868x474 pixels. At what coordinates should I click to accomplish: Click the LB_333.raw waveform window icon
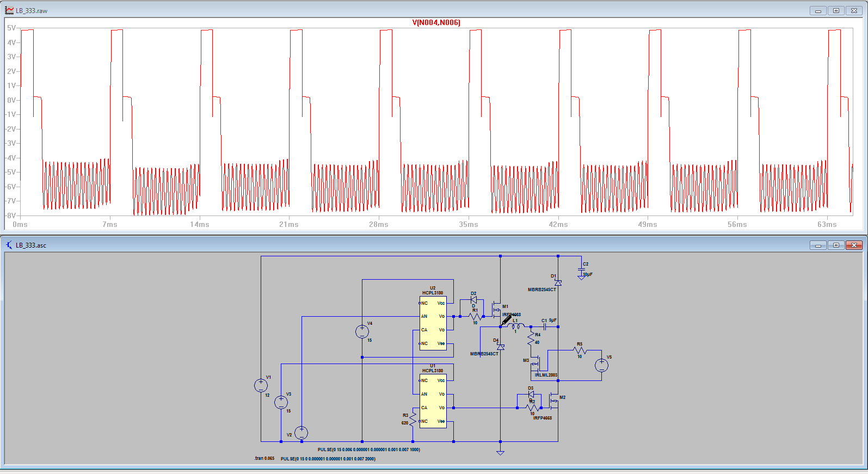pos(9,10)
